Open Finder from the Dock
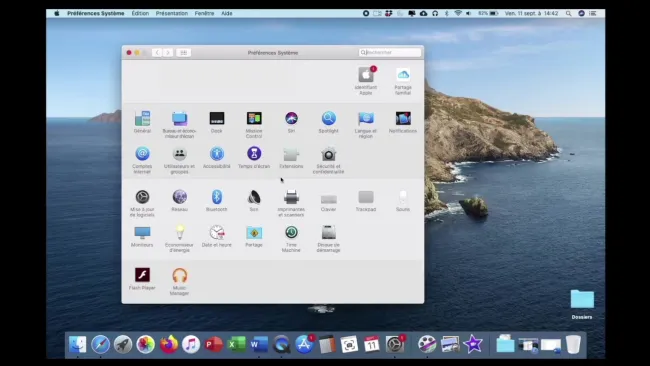Image resolution: width=650 pixels, height=366 pixels. (x=78, y=344)
